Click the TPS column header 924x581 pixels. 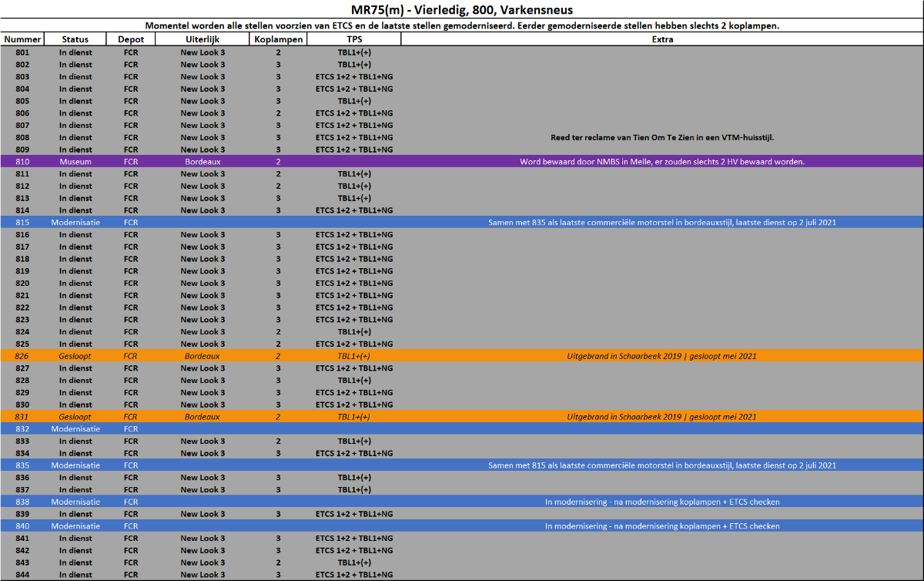353,39
